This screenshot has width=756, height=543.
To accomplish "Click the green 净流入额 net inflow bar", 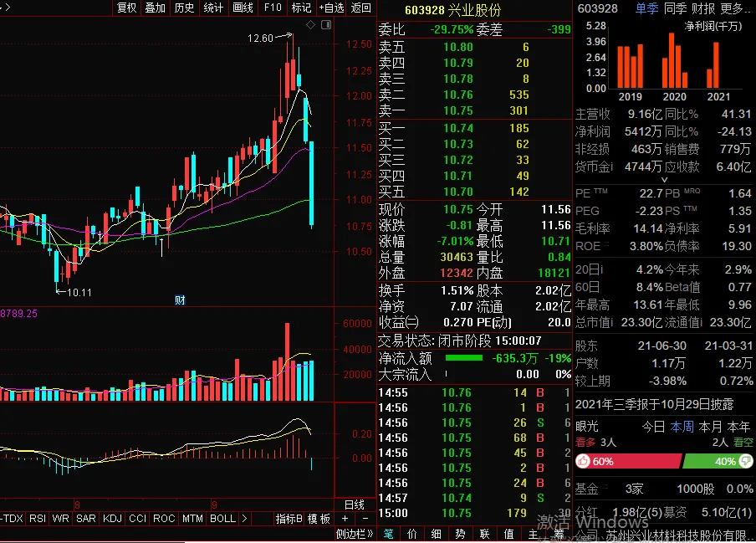I will (464, 358).
